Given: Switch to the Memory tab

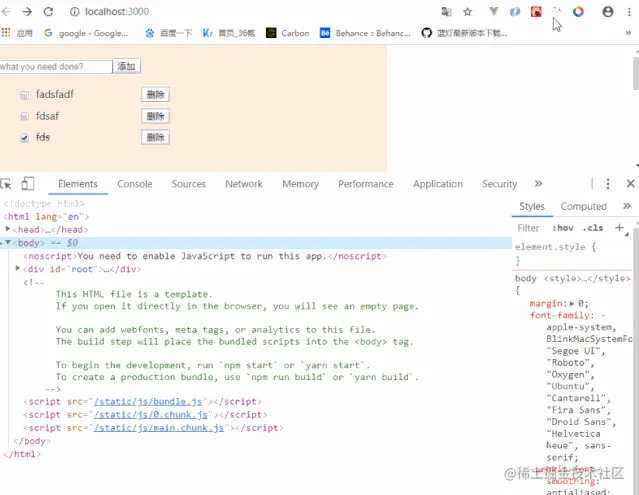Looking at the screenshot, I should tap(300, 184).
